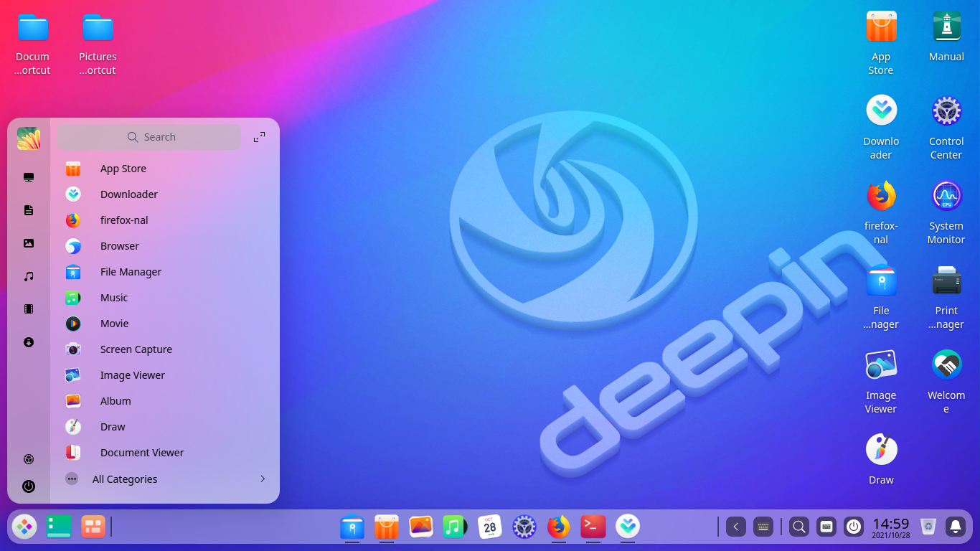The image size is (980, 551).
Task: Expand All Categories in the launcher
Action: (165, 479)
